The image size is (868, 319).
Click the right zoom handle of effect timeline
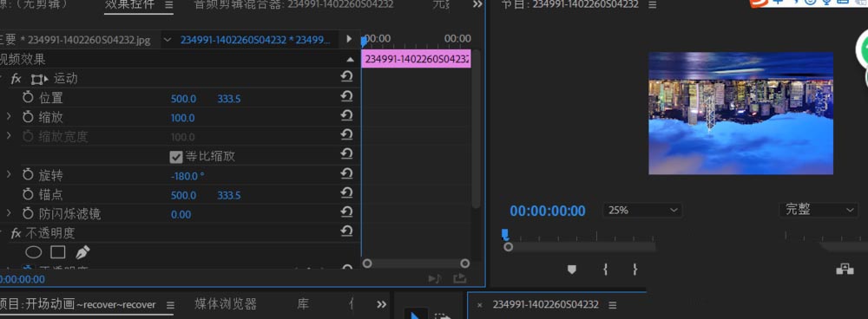pyautogui.click(x=464, y=264)
